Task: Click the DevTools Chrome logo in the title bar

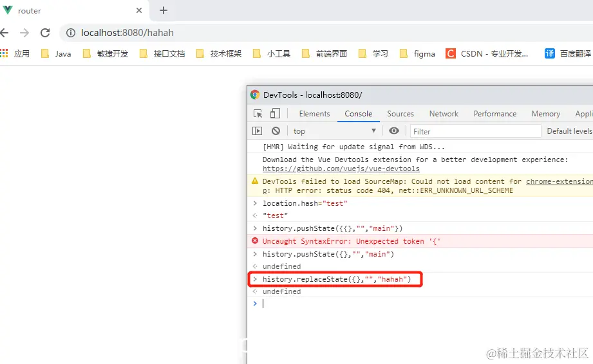Action: click(255, 95)
